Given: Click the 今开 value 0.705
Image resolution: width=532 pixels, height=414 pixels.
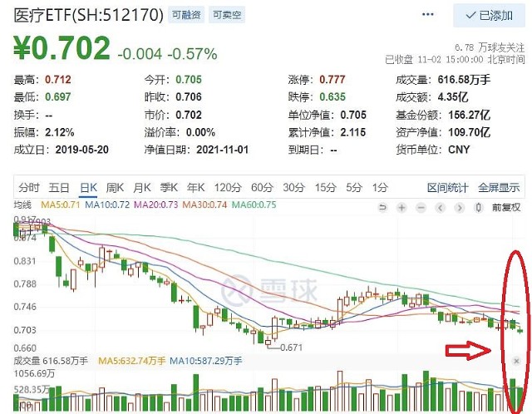Looking at the screenshot, I should [x=189, y=80].
